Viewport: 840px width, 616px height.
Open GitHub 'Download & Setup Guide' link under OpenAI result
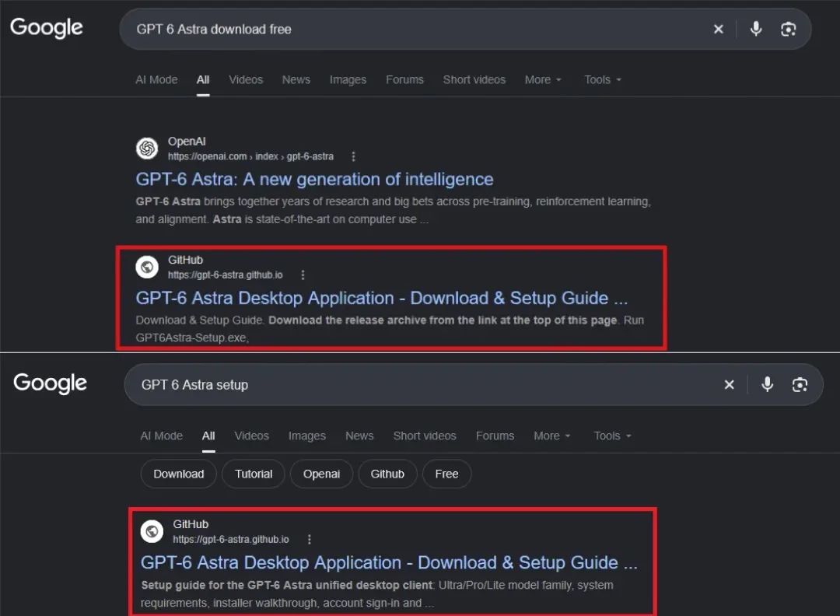[x=381, y=298]
